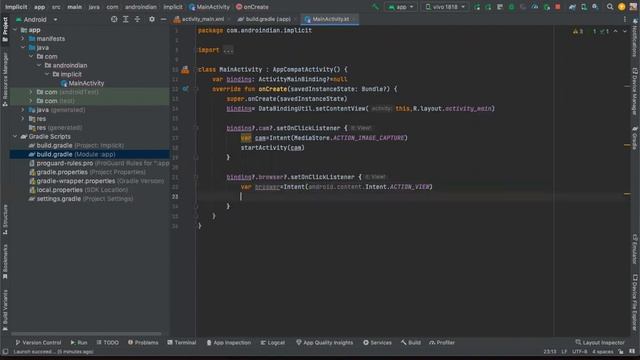640x360 pixels.
Task: Toggle the Device File Explorer sidebar button
Action: tap(635, 301)
